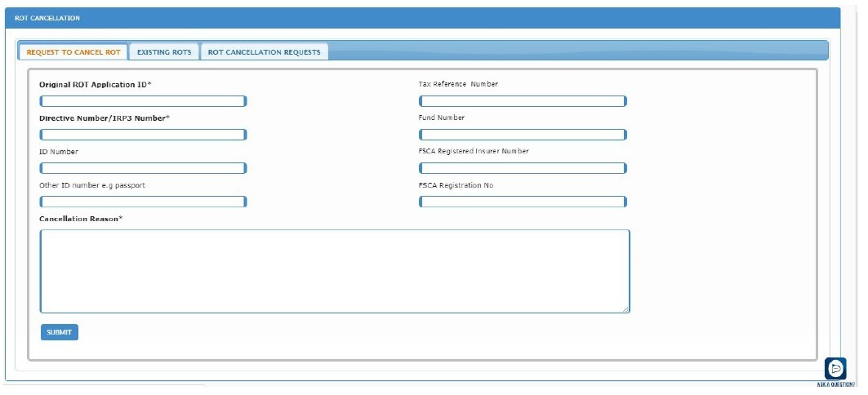868x395 pixels.
Task: Select the FSCA Registered Insurer Number field
Action: click(523, 168)
